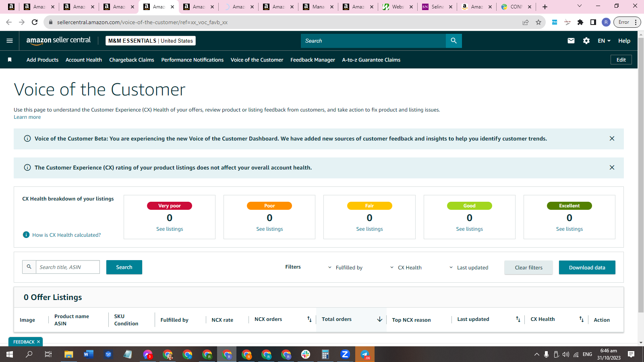
Task: Switch to the Selina browser tab
Action: [x=437, y=6]
